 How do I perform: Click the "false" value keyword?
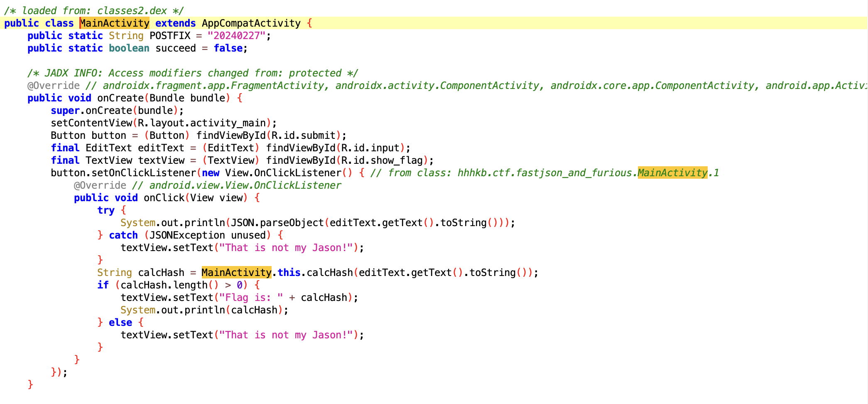228,48
